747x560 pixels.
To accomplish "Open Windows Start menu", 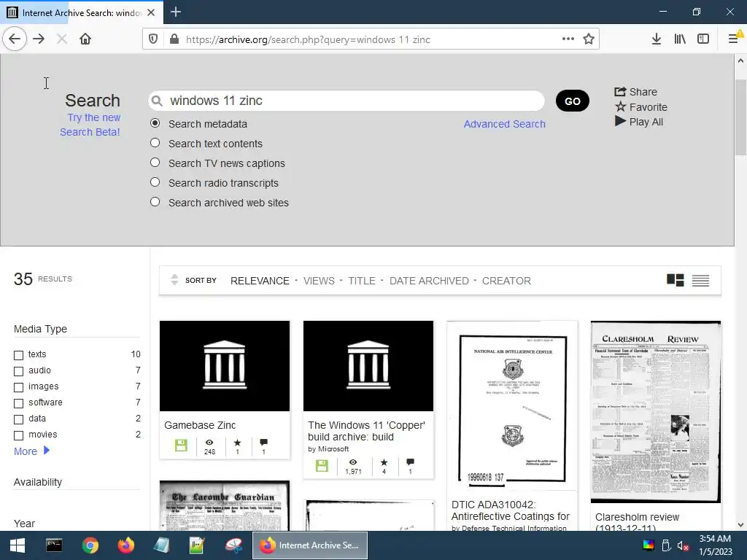I will (x=18, y=545).
